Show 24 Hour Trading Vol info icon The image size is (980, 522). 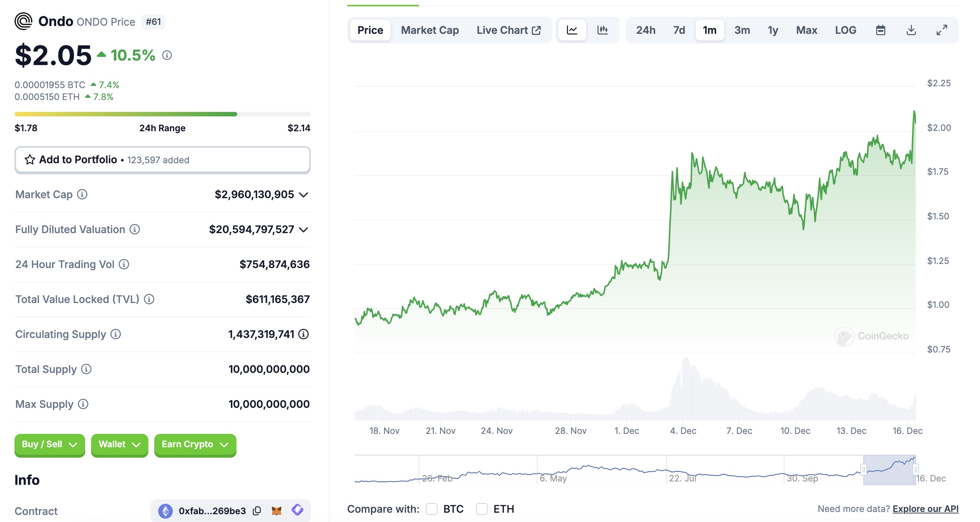tap(124, 264)
